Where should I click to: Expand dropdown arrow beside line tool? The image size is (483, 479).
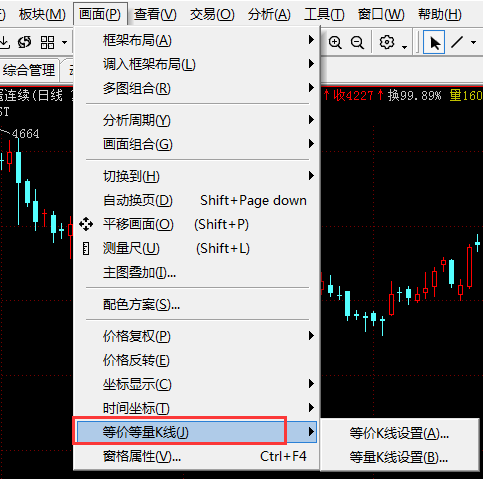pos(473,43)
